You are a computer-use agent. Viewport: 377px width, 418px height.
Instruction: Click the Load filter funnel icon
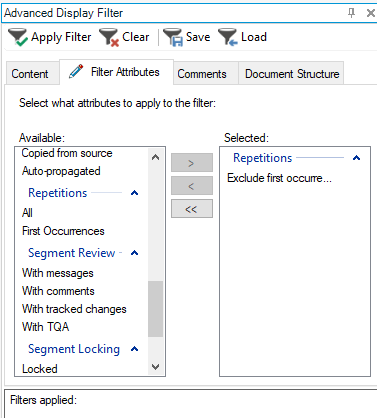click(x=228, y=37)
